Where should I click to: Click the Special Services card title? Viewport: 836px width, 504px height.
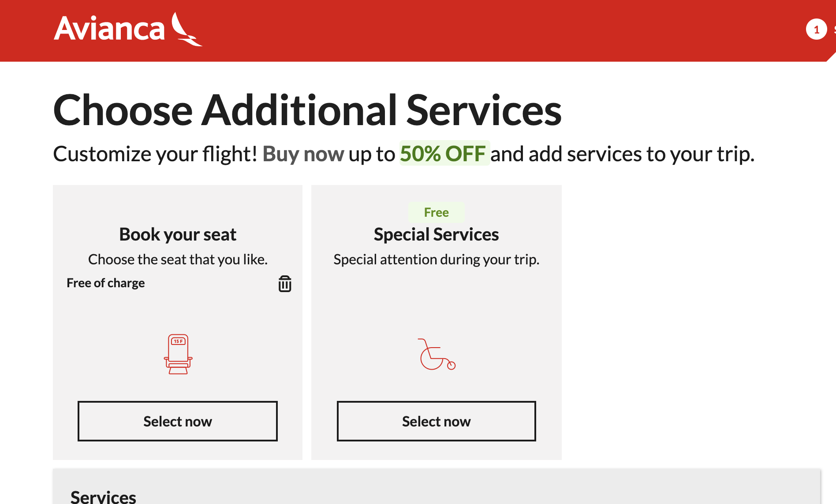(437, 234)
